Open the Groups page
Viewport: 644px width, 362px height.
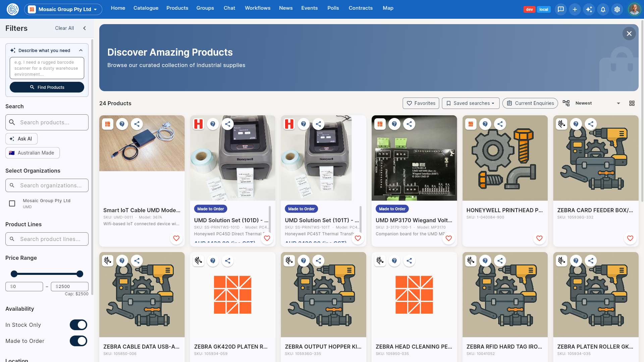[205, 8]
